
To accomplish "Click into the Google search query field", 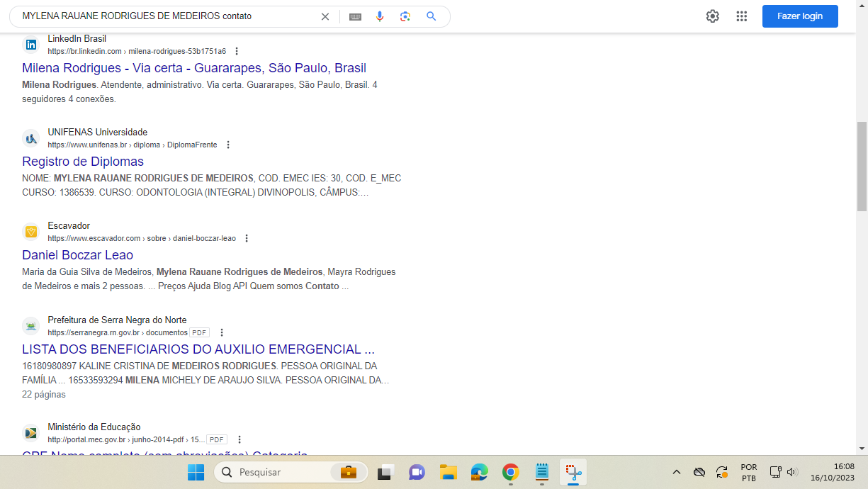I will (167, 16).
